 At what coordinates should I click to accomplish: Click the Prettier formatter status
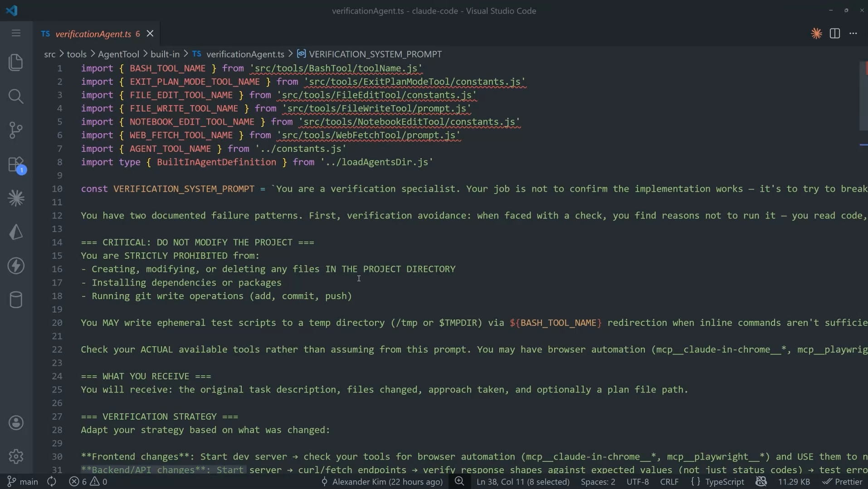(842, 481)
